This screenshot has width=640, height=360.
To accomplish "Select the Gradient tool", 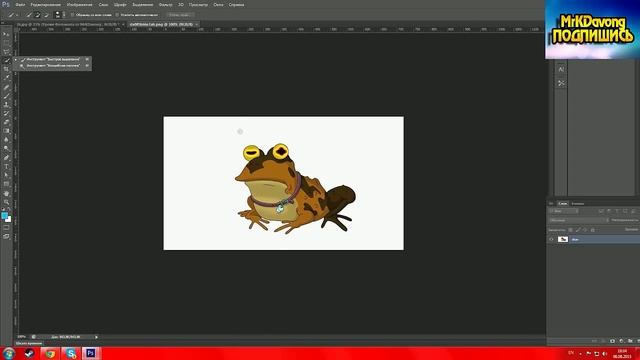I will (x=6, y=131).
